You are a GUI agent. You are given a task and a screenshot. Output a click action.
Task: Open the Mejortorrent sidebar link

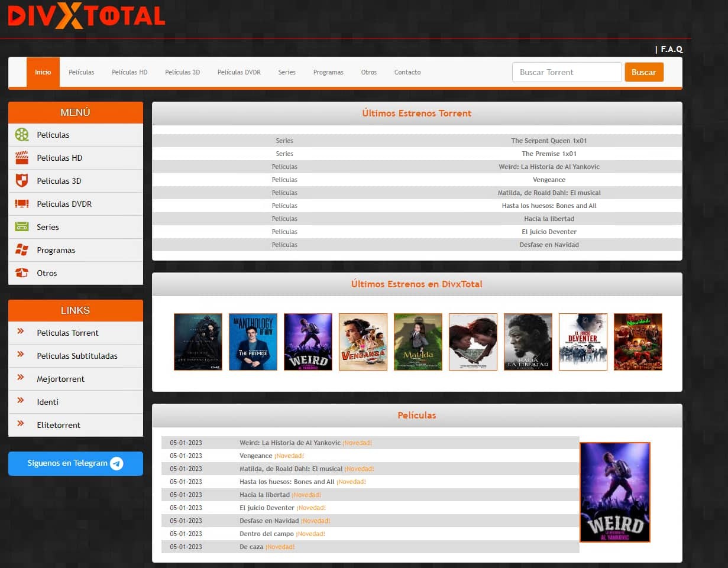(x=76, y=379)
